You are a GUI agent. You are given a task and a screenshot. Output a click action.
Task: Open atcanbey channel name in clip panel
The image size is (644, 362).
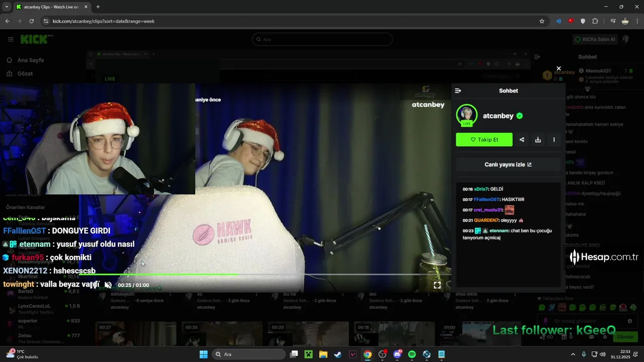click(x=498, y=116)
